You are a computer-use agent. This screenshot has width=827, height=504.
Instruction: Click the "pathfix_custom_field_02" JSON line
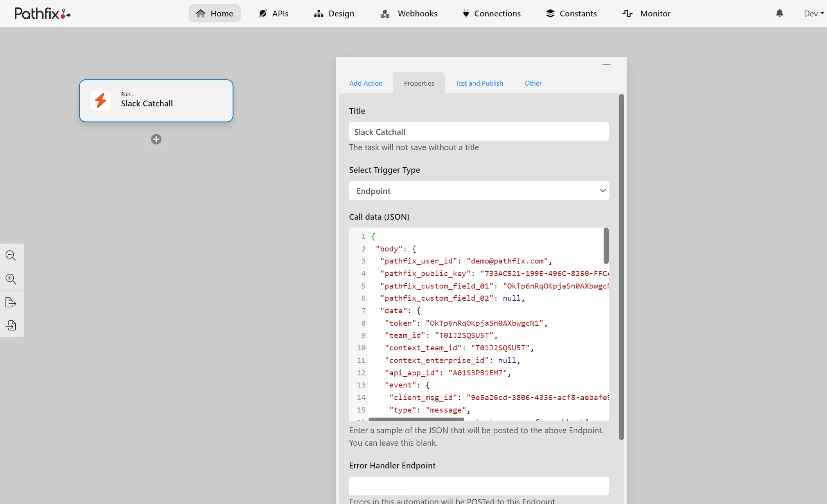452,298
